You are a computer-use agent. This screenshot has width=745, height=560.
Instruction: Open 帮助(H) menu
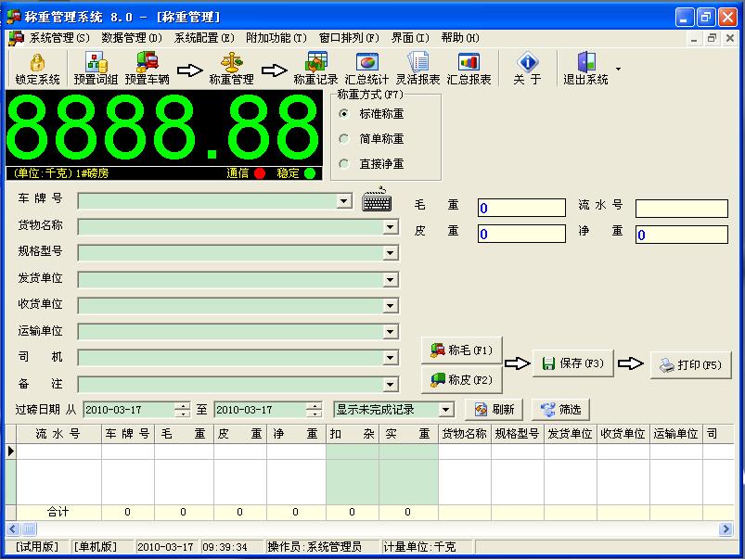tap(460, 38)
